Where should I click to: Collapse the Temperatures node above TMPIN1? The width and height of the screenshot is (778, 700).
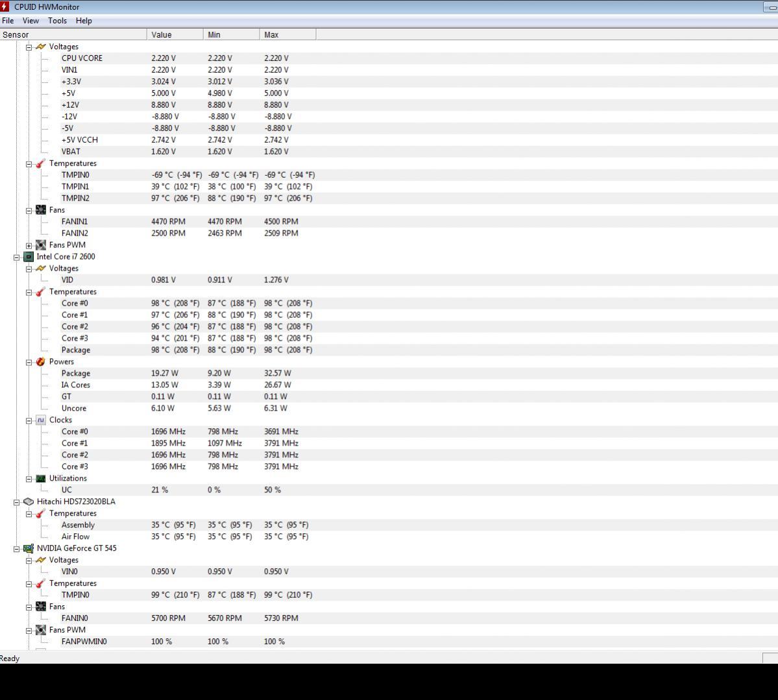(x=29, y=163)
